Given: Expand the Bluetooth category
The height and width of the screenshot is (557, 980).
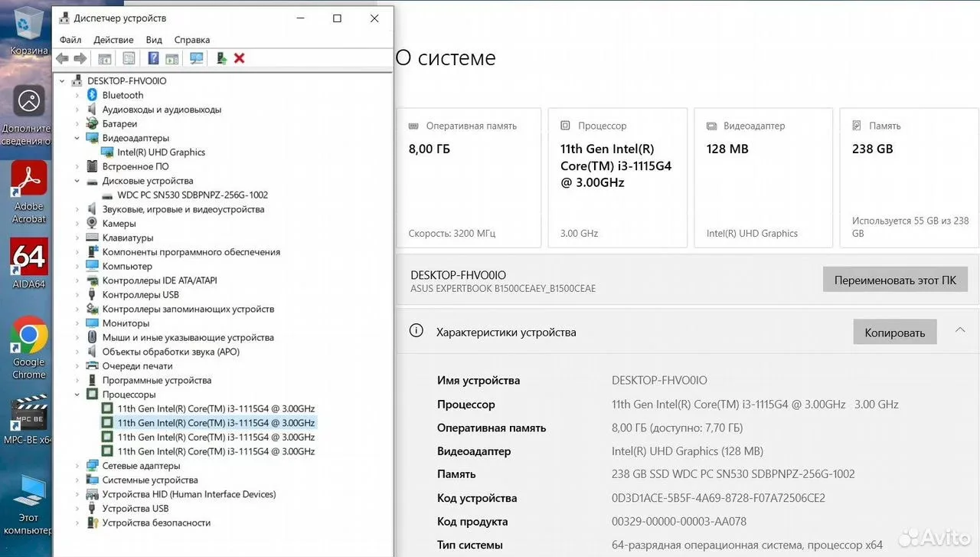Looking at the screenshot, I should click(x=77, y=95).
